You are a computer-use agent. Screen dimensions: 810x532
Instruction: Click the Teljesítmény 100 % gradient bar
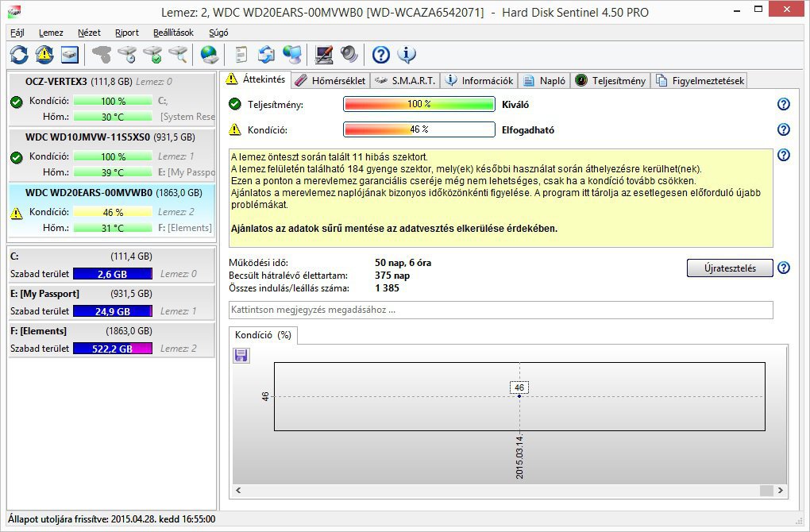[x=419, y=104]
